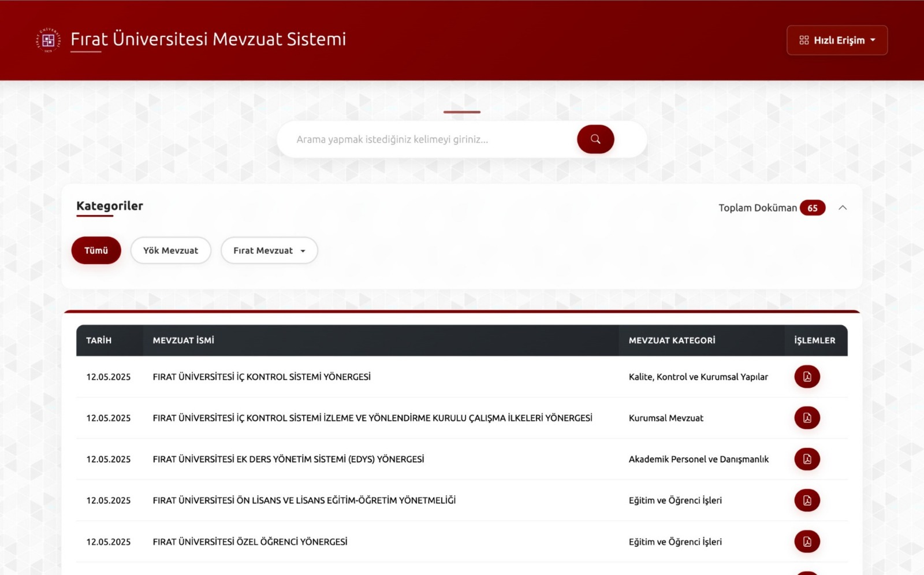Select the Tümü category filter
This screenshot has height=575, width=924.
96,250
